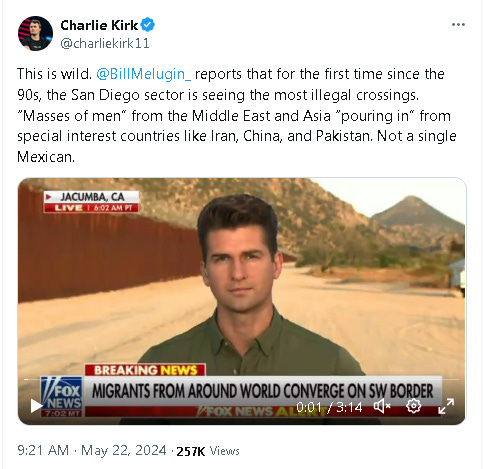
Task: Open the three-dot more options menu
Action: click(x=458, y=25)
